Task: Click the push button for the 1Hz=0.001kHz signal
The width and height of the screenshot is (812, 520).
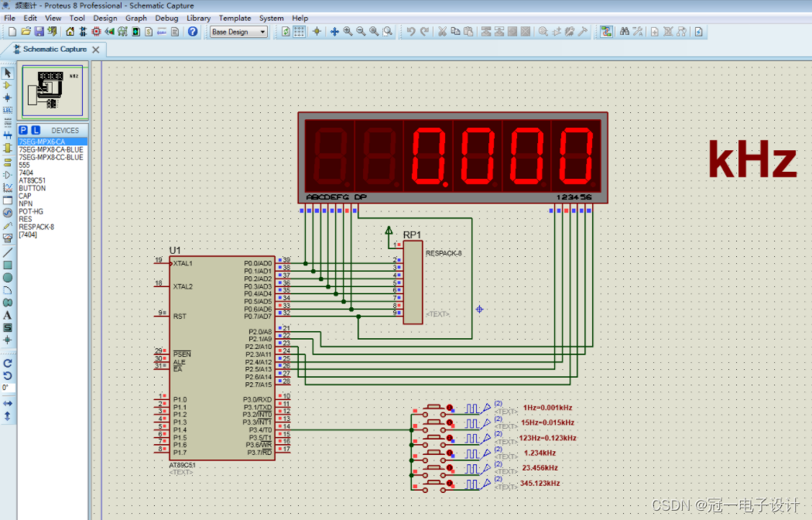Action: point(433,409)
